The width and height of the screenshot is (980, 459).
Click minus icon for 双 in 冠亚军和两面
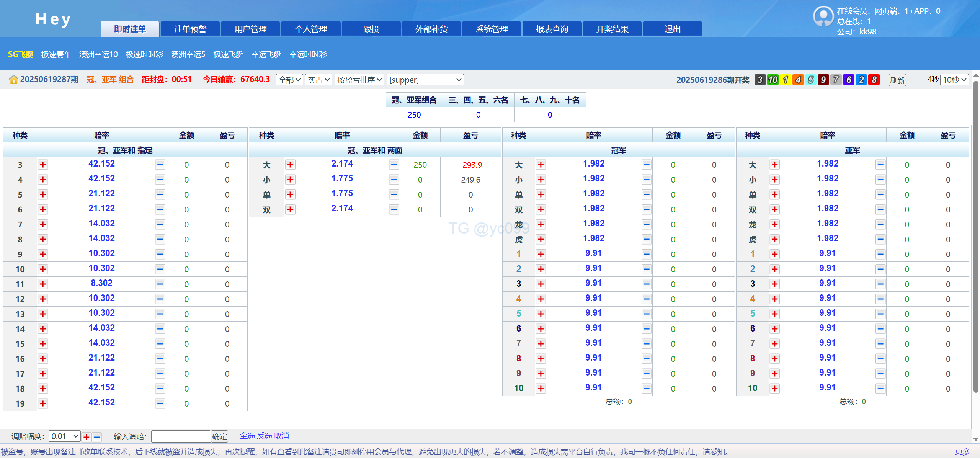[x=394, y=209]
